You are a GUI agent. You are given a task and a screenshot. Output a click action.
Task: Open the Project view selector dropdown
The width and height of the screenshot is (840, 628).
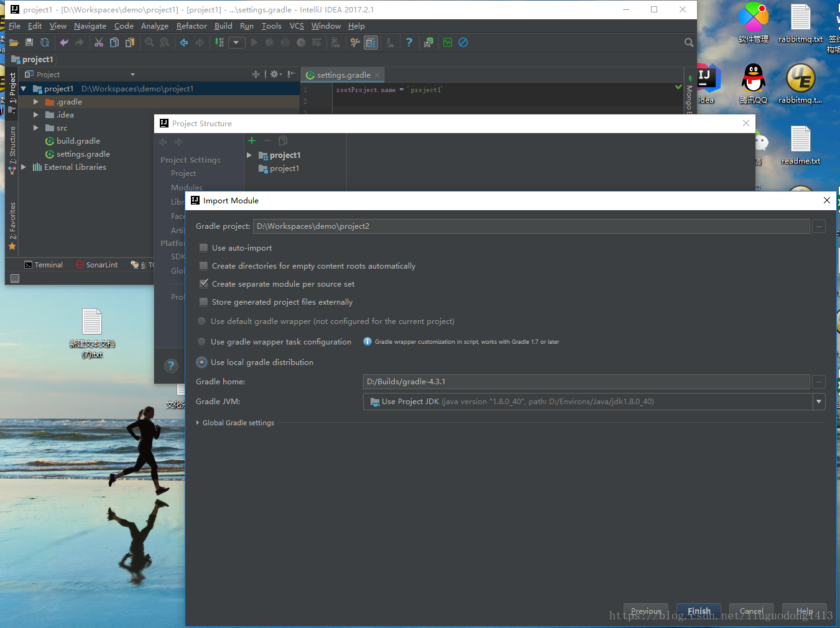click(132, 75)
